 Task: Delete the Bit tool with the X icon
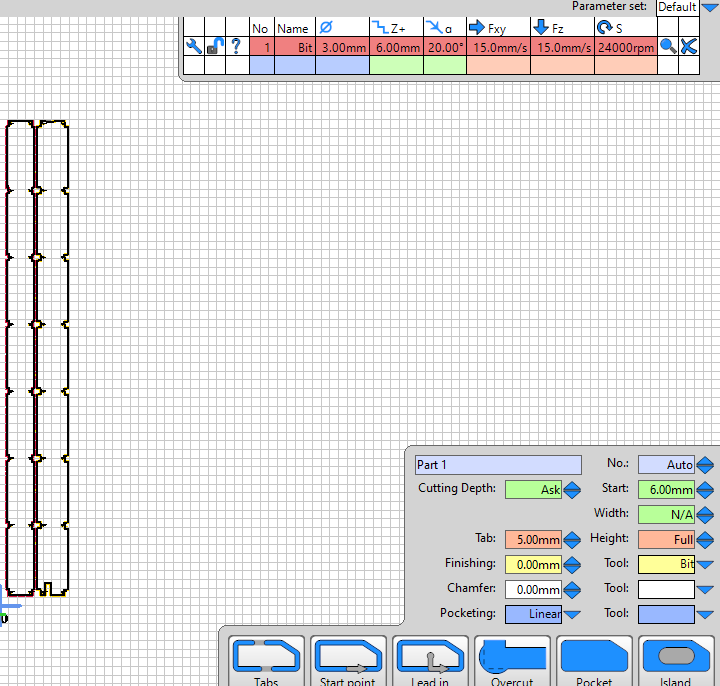point(689,46)
